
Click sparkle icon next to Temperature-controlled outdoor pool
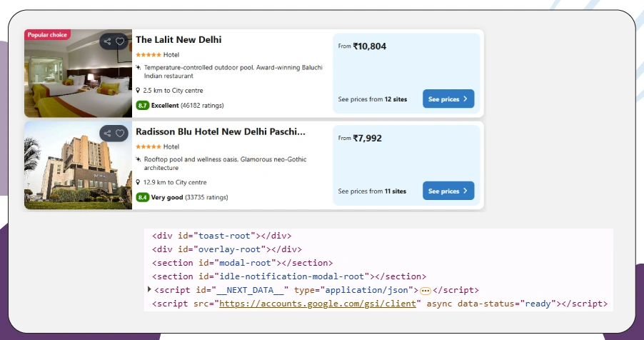[x=139, y=67]
